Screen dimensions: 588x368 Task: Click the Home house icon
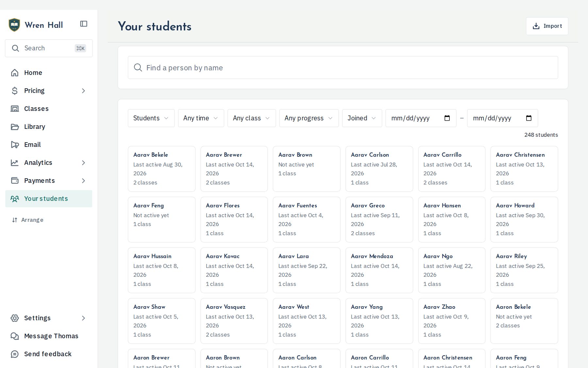pyautogui.click(x=15, y=73)
